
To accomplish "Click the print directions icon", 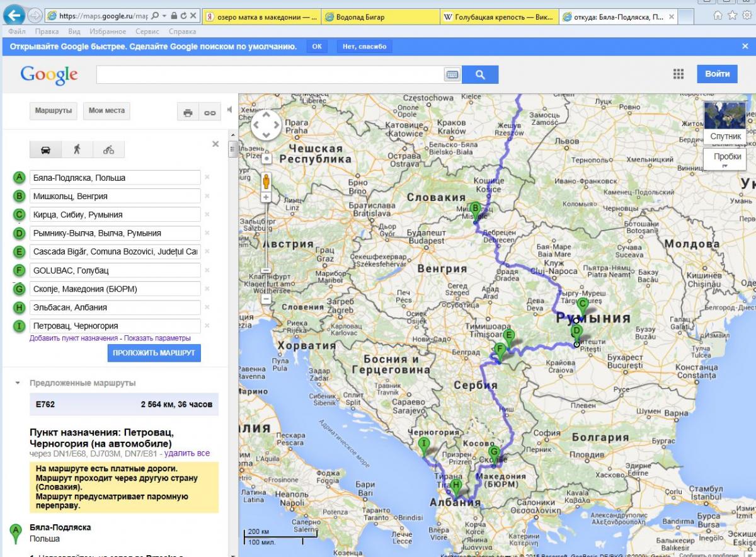I will click(187, 112).
